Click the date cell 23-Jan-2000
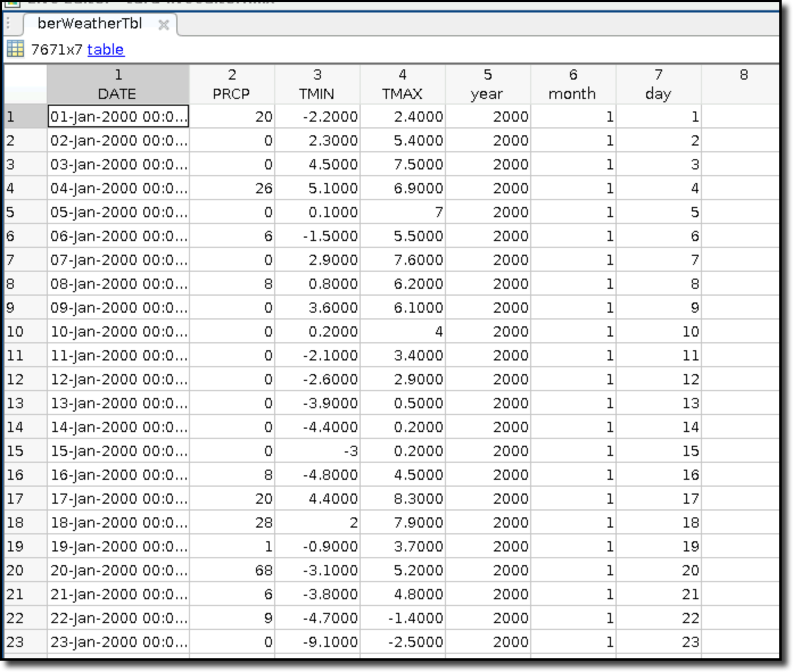 [x=118, y=642]
